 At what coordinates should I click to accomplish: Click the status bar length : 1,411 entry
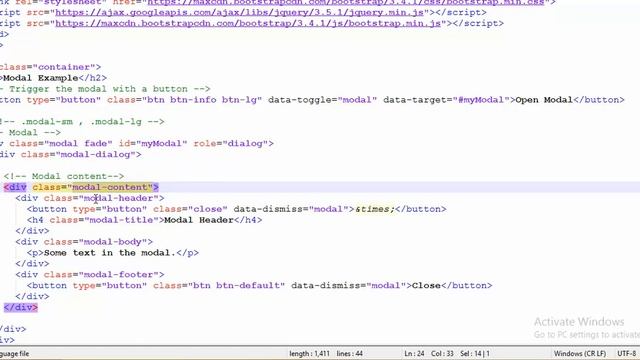tap(309, 353)
